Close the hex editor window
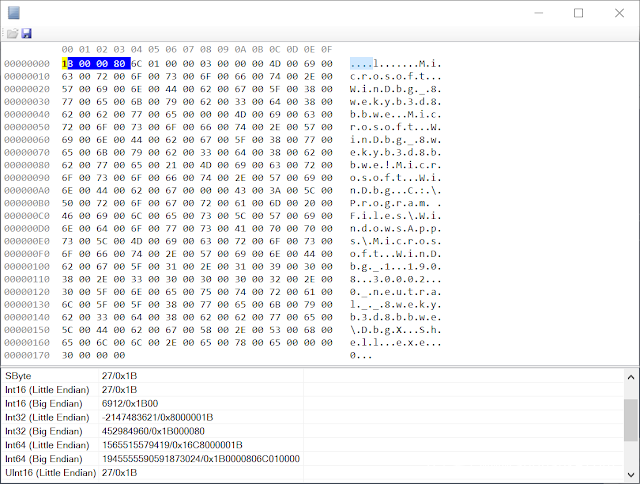The width and height of the screenshot is (640, 484). 619,13
